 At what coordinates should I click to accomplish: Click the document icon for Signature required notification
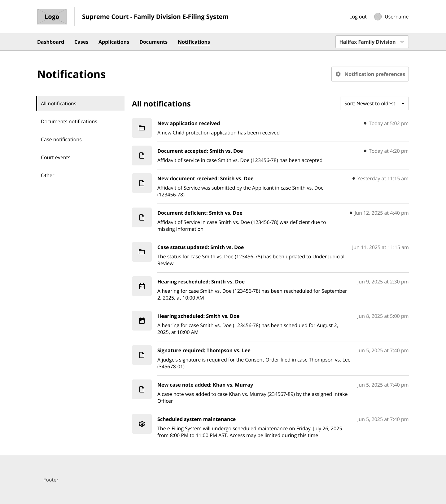pyautogui.click(x=142, y=355)
